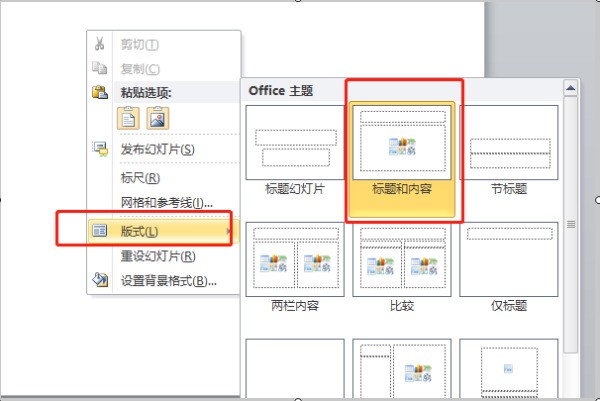Viewport: 600px width, 401px height.
Task: Choose 重设幻灯片(R) entry
Action: 164,256
